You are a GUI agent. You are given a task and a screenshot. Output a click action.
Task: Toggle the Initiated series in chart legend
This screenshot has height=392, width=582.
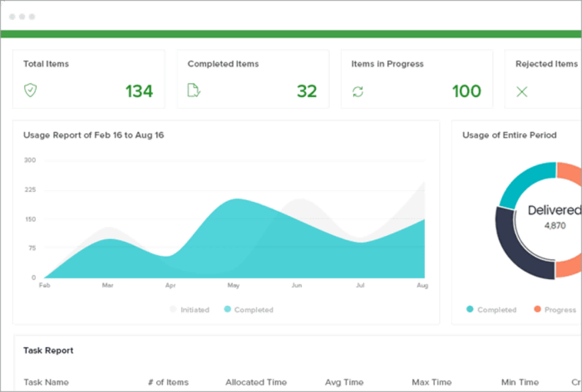point(190,310)
